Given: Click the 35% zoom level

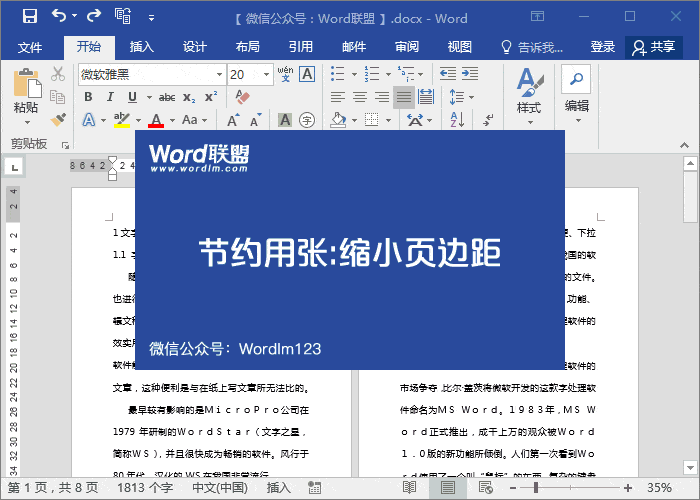Looking at the screenshot, I should click(x=659, y=488).
